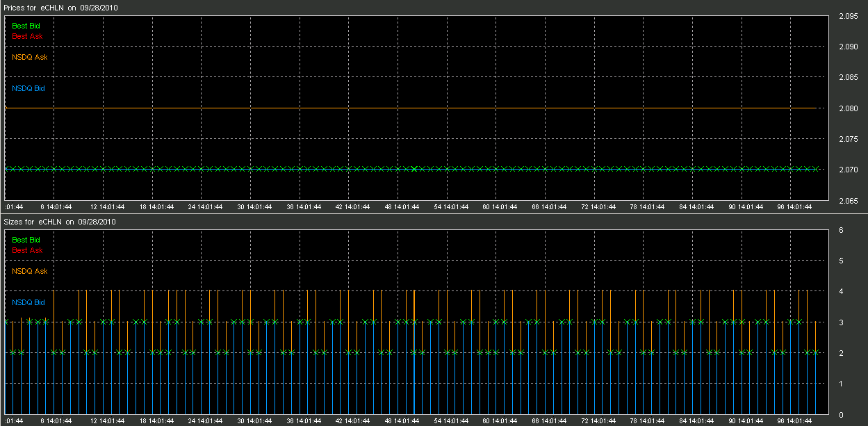Click '78 14:01:44' on Prices chart time axis
Image resolution: width=868 pixels, height=426 pixels.
pos(648,206)
